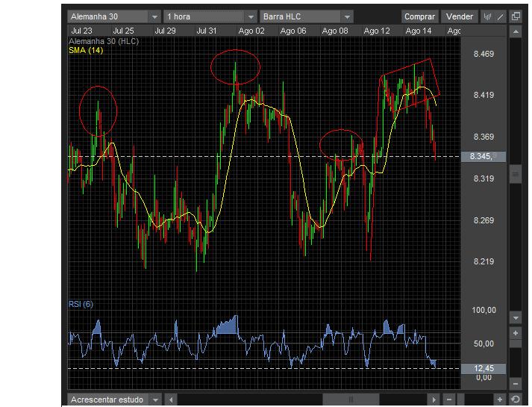Click the Ago 02 date label

(x=251, y=31)
